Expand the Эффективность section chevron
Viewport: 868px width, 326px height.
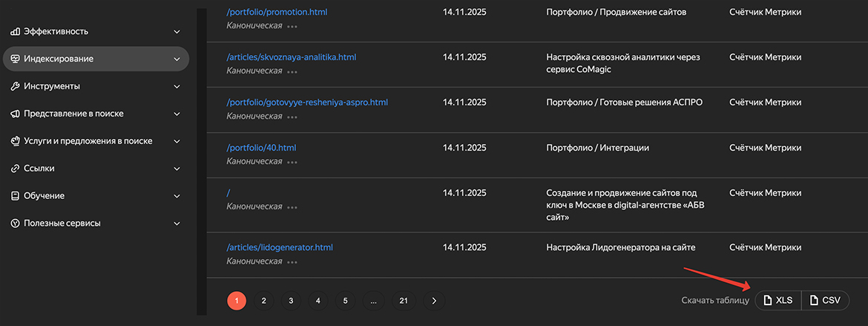tap(177, 32)
